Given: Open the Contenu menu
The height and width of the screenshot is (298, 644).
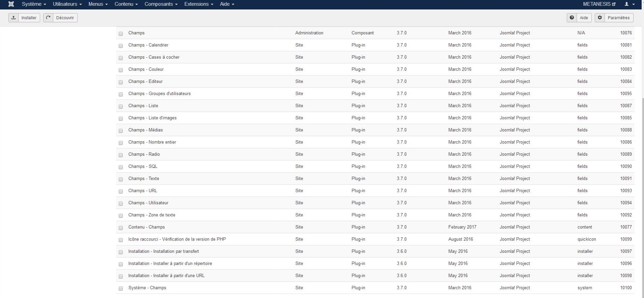Looking at the screenshot, I should coord(126,4).
